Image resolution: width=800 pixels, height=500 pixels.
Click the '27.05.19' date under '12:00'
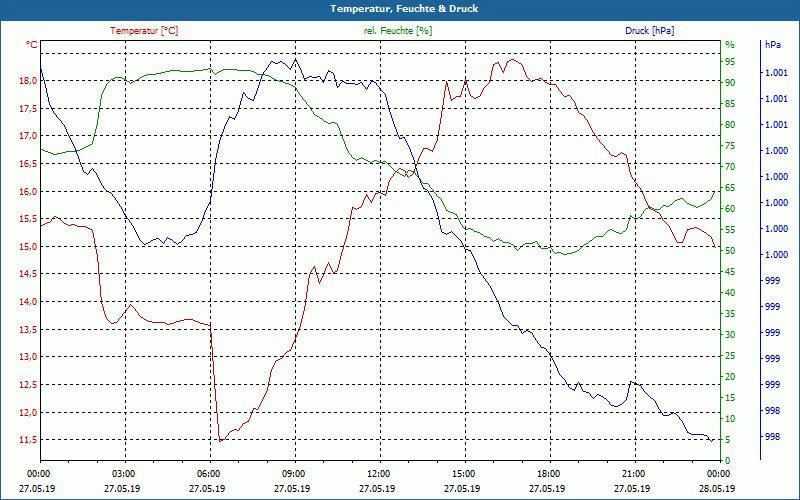[x=377, y=489]
